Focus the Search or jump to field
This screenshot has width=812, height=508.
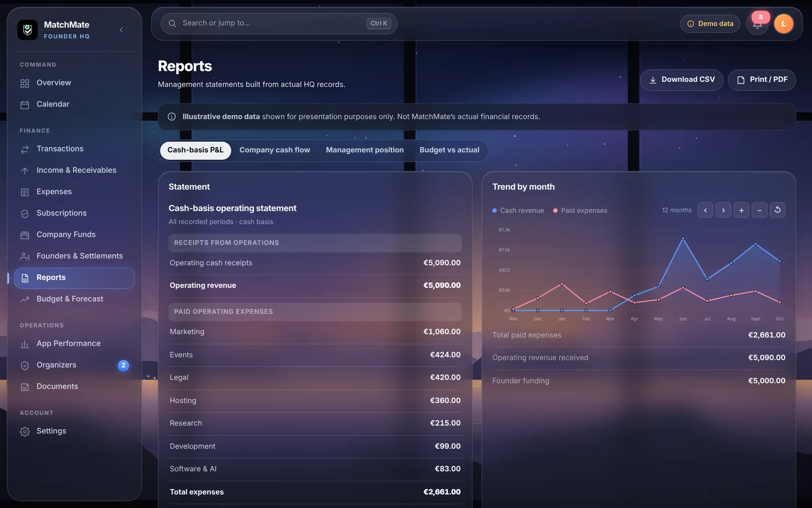click(279, 23)
